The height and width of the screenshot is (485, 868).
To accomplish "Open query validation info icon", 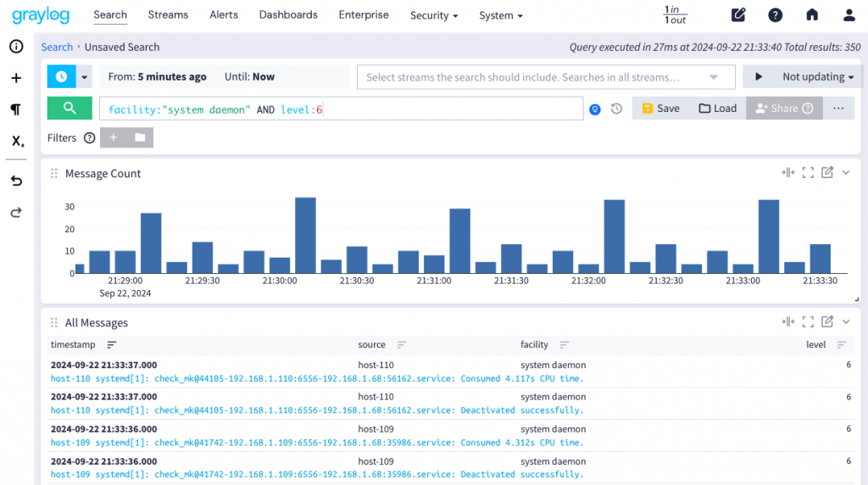I will tap(595, 109).
